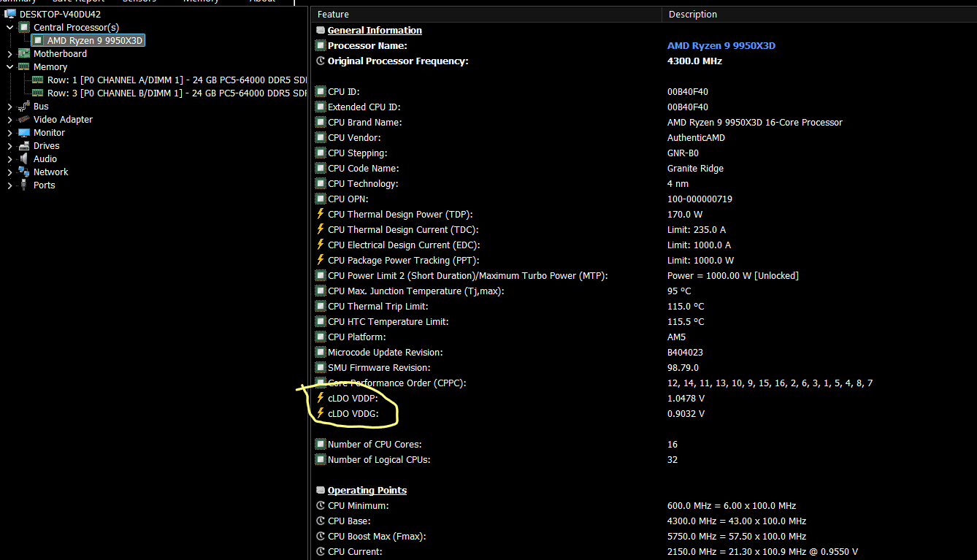Expand the Audio tree node
The height and width of the screenshot is (560, 977).
[x=9, y=158]
